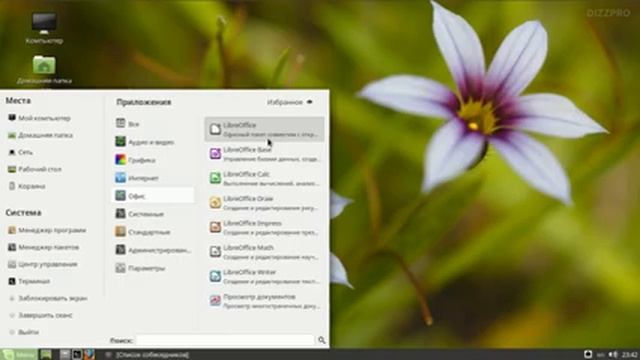Launch LibreOffice start center entry
This screenshot has height=360, width=640.
[264, 129]
